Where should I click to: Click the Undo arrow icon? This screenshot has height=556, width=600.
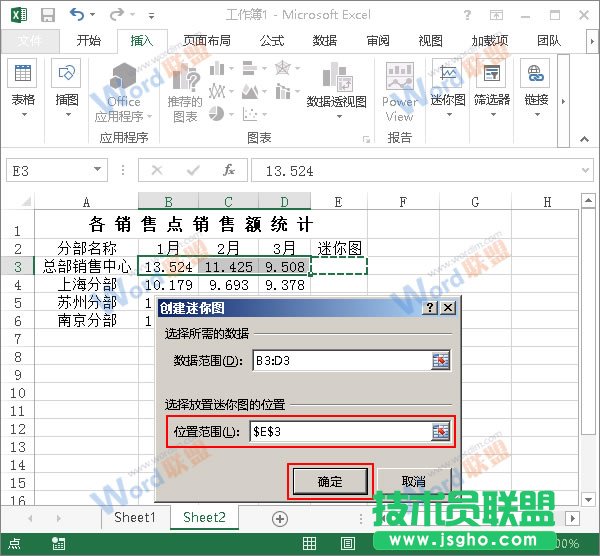pyautogui.click(x=77, y=15)
